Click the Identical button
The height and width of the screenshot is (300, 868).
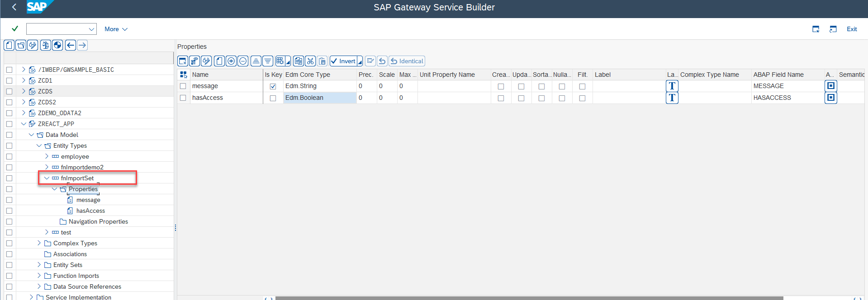(x=407, y=61)
